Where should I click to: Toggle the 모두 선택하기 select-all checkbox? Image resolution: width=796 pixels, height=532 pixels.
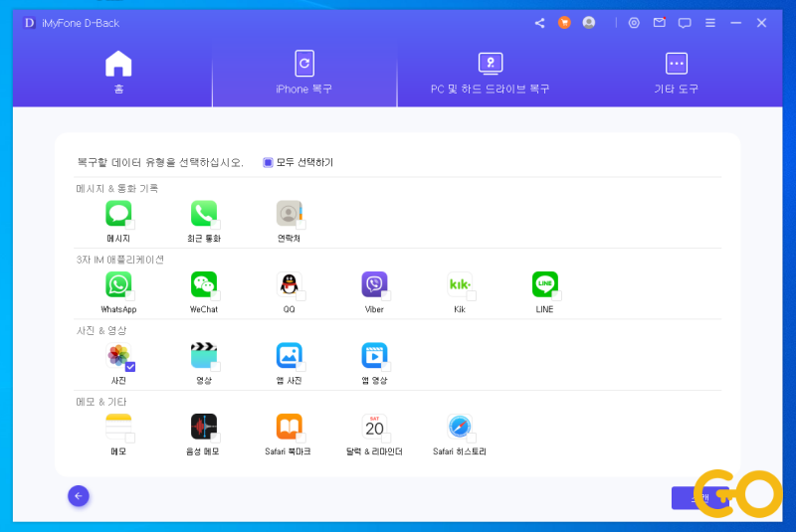268,162
